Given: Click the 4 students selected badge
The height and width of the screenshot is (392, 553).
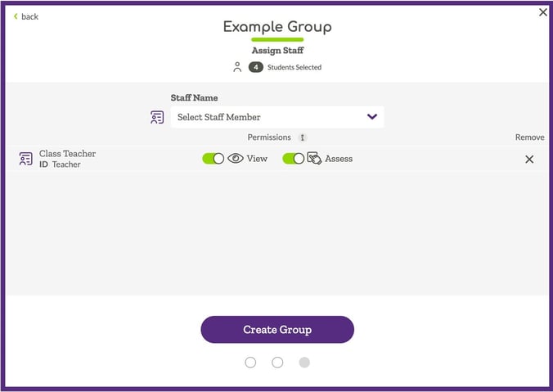Looking at the screenshot, I should [x=256, y=67].
